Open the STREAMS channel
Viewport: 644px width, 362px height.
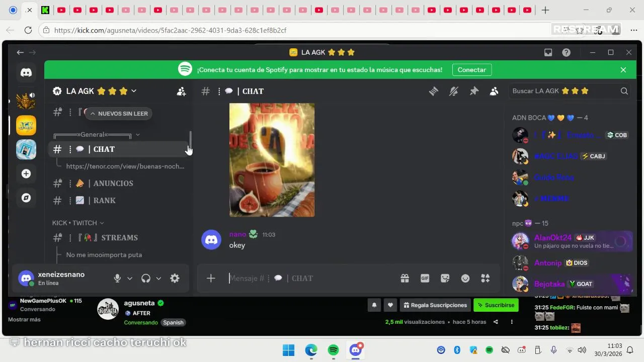click(119, 237)
